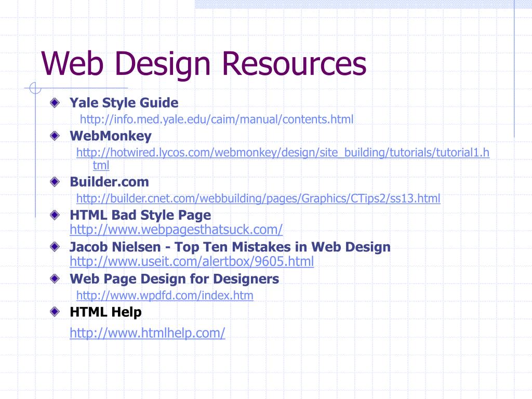Select the 'Yale Style Guide' heading
The height and width of the screenshot is (399, 532).
[124, 103]
